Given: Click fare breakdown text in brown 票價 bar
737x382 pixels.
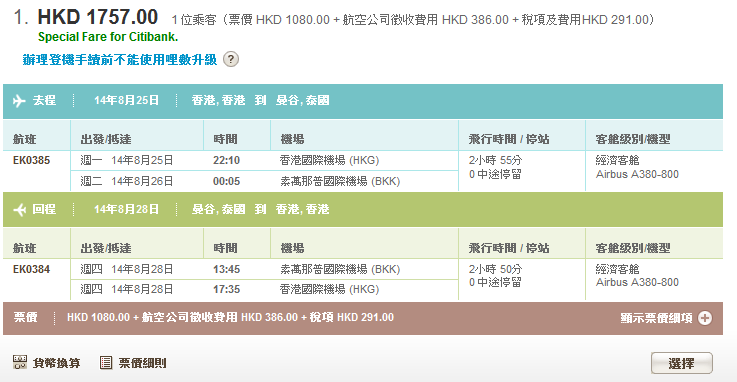Looking at the screenshot, I should (230, 318).
